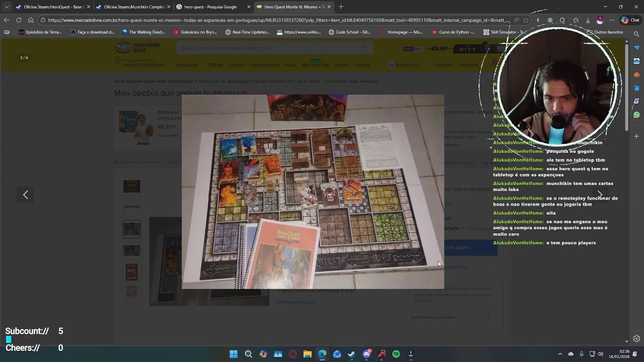Add app to Edge sidebar
644x362 pixels.
[x=636, y=136]
